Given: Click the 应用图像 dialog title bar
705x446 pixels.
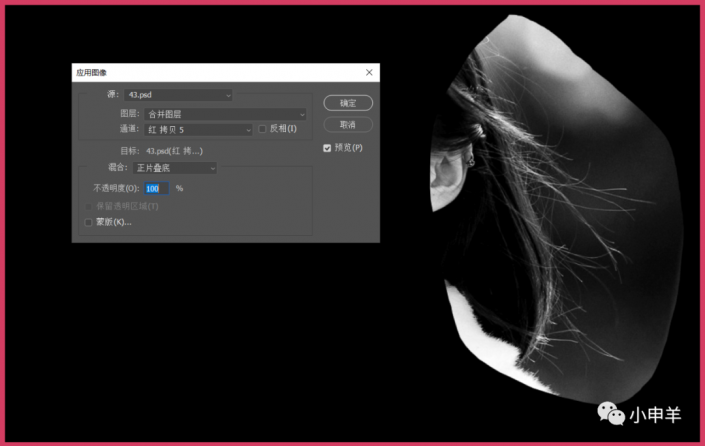Looking at the screenshot, I should coord(200,73).
